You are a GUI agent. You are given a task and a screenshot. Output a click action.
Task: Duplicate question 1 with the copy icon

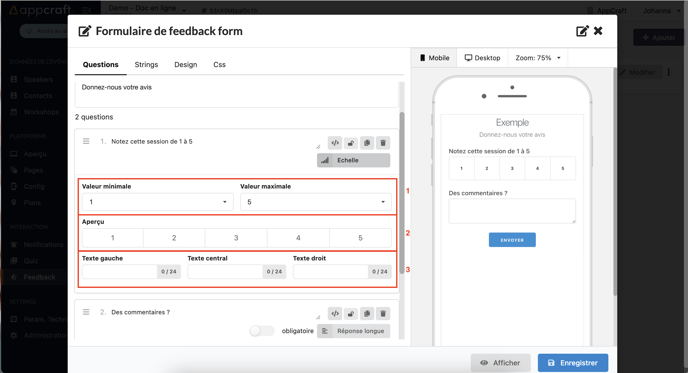[367, 143]
